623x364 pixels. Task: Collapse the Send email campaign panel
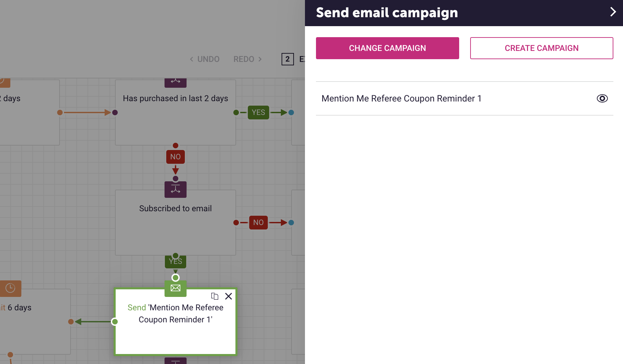pos(613,12)
